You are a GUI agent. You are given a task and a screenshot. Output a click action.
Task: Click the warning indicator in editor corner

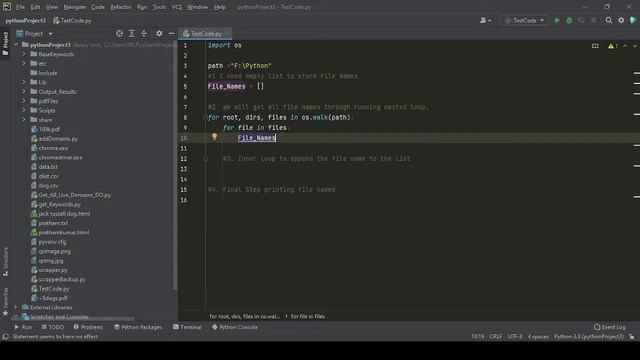tap(612, 46)
